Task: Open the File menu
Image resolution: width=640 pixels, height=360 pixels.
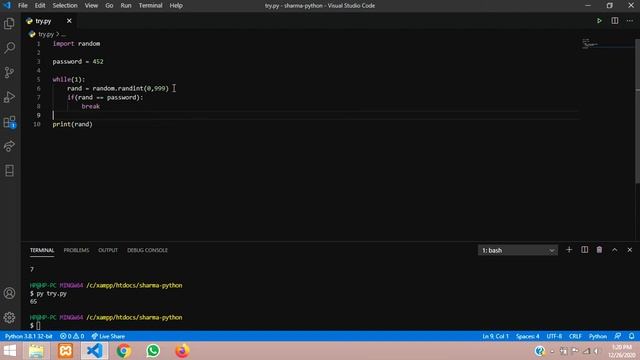Action: click(23, 5)
